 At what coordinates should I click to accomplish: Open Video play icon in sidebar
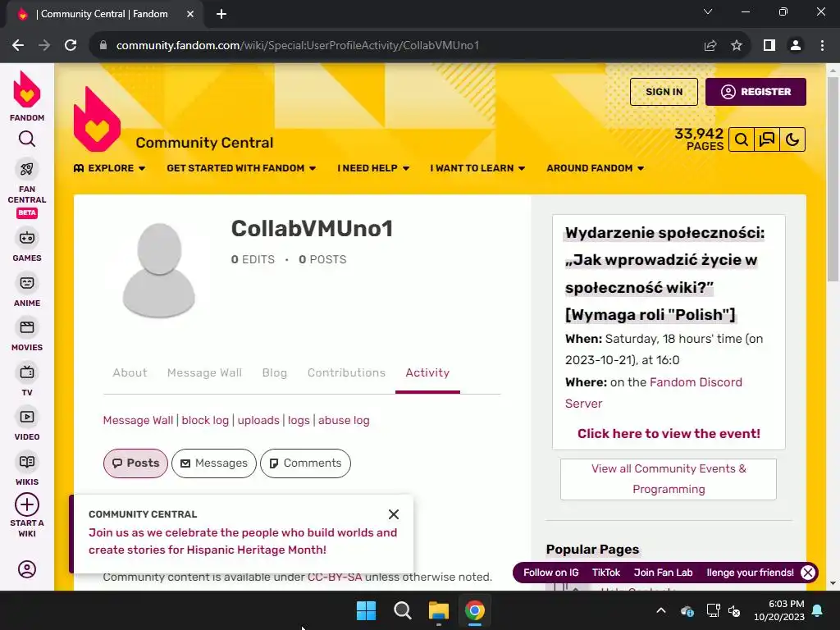(27, 417)
